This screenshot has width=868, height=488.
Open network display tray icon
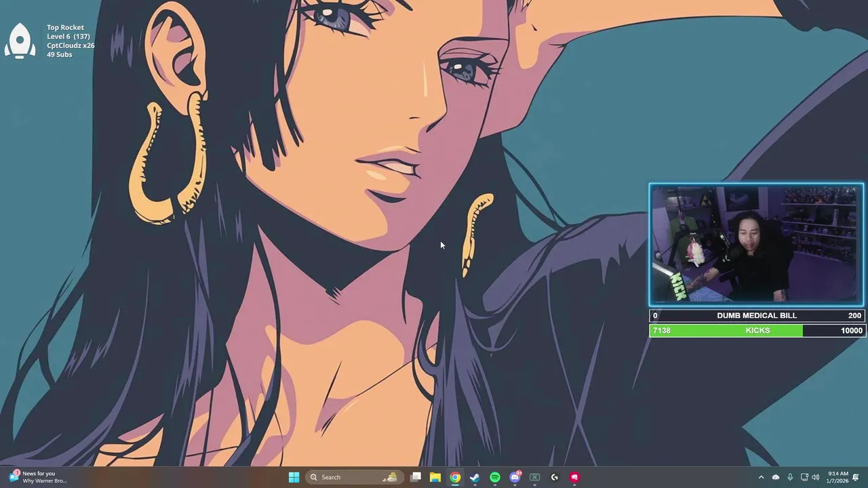pos(804,477)
